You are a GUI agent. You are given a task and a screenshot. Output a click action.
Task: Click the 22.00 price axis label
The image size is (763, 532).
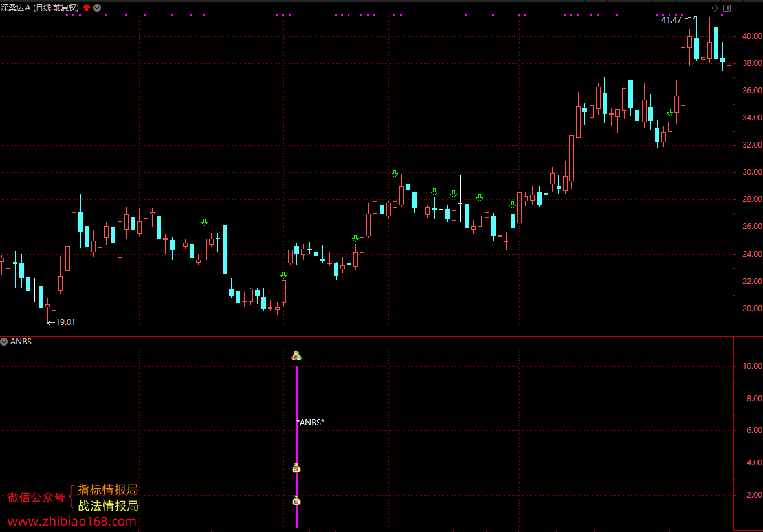752,282
